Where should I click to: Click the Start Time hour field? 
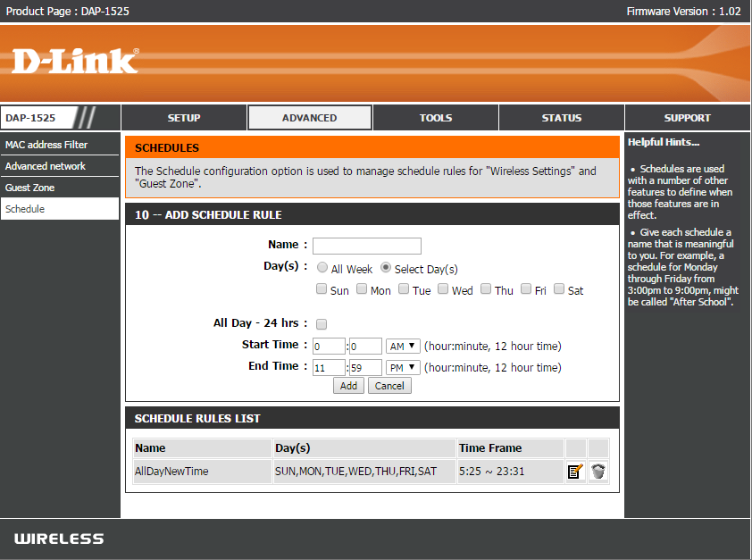pos(329,347)
